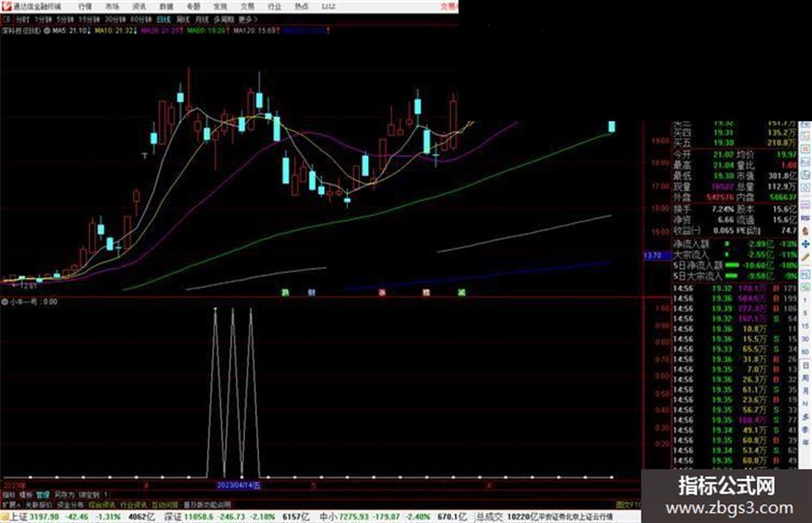Click the 今开 value 21.02

tap(723, 155)
